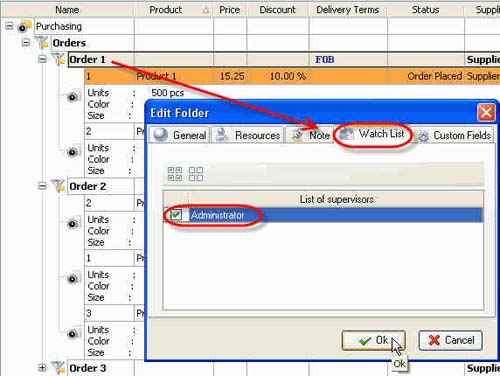Click the Order 3 filter icon

[58, 368]
